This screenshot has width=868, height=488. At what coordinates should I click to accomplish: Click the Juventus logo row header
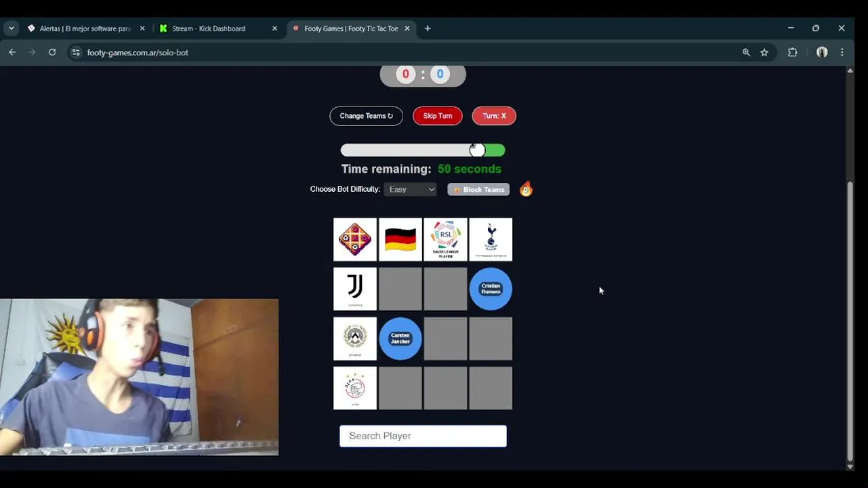tap(355, 289)
